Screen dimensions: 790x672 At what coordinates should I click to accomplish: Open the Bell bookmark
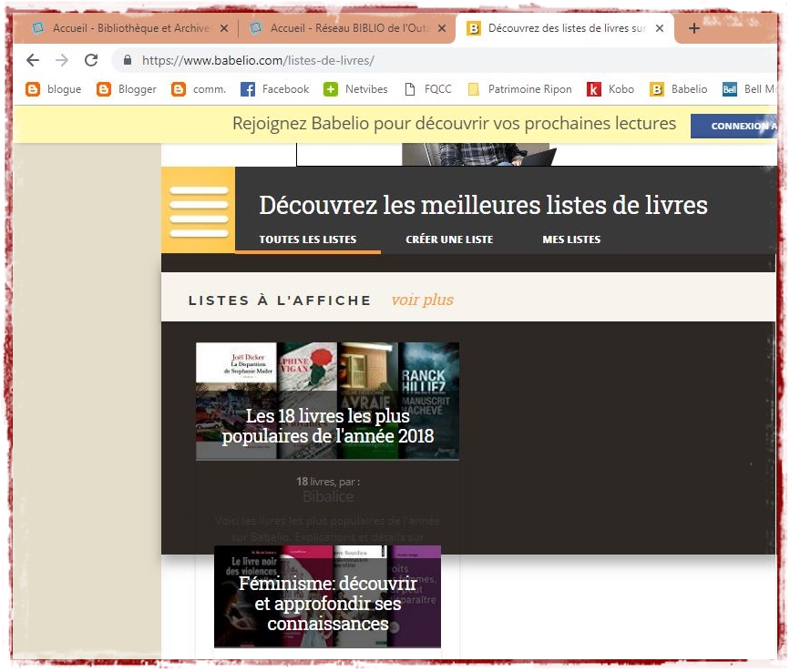[749, 89]
